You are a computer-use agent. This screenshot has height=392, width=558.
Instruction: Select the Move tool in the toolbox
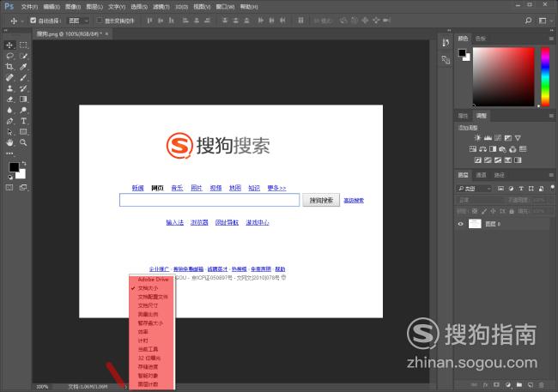9,45
